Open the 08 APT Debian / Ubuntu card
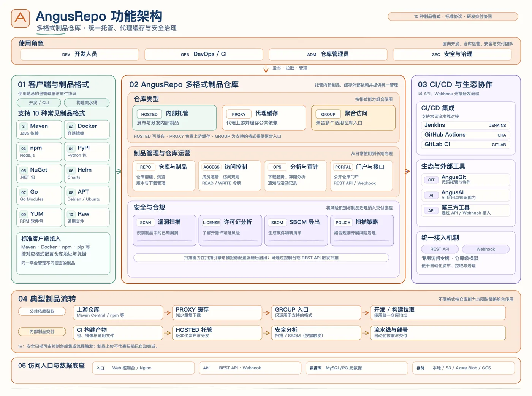 tap(87, 196)
